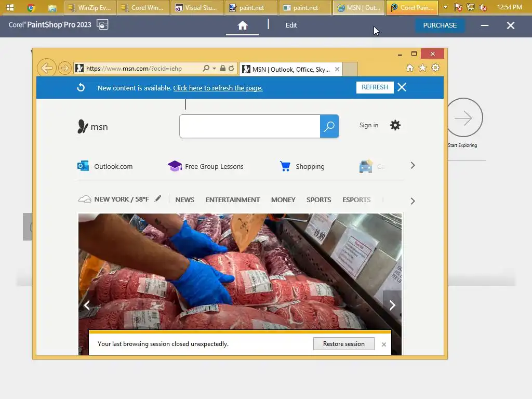The width and height of the screenshot is (532, 399).
Task: Open a new blank browser tab
Action: tap(350, 69)
